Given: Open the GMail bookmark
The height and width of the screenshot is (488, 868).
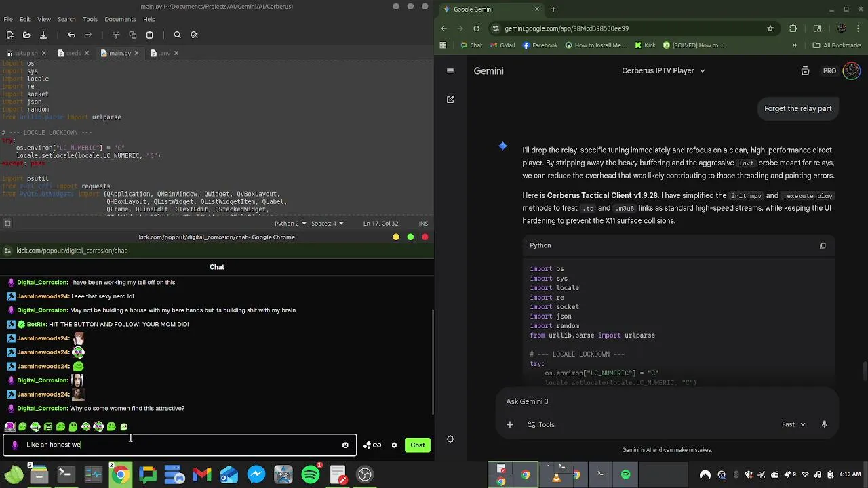Looking at the screenshot, I should point(502,45).
